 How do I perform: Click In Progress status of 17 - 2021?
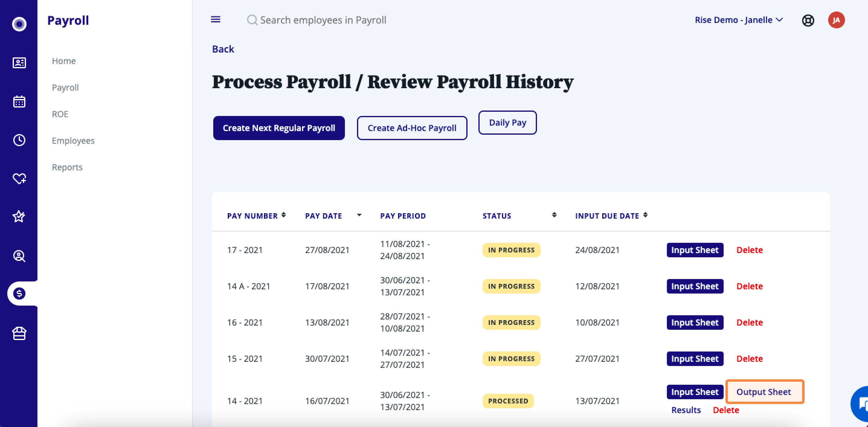pos(511,250)
